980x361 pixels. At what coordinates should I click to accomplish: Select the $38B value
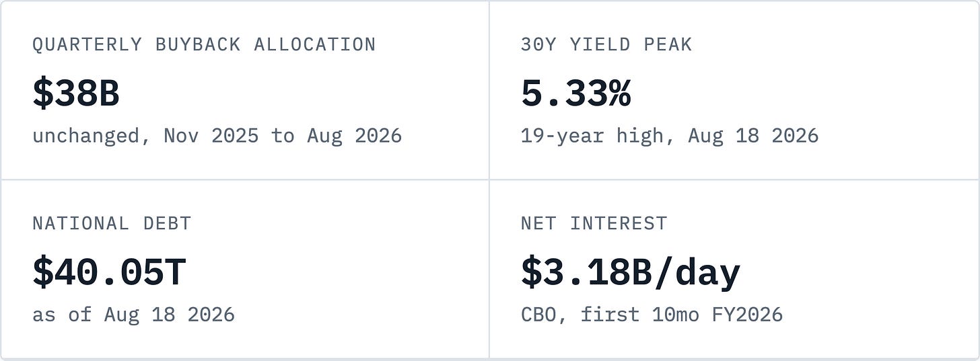click(x=76, y=93)
